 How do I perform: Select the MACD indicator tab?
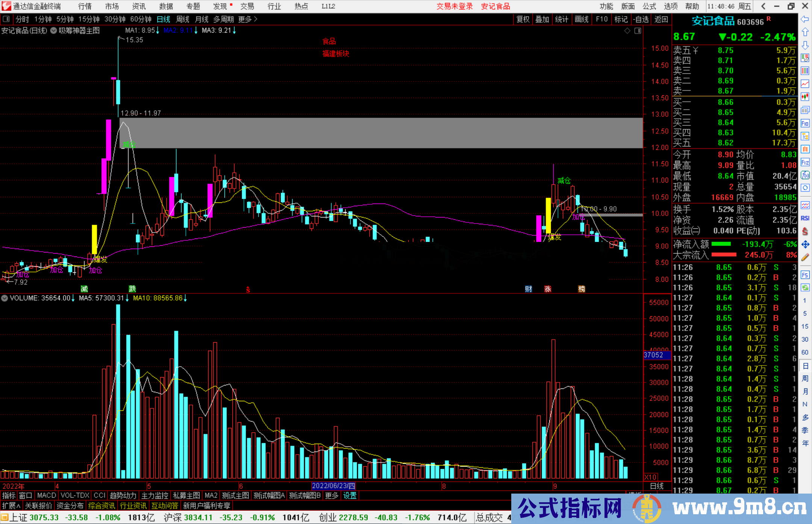pyautogui.click(x=47, y=495)
